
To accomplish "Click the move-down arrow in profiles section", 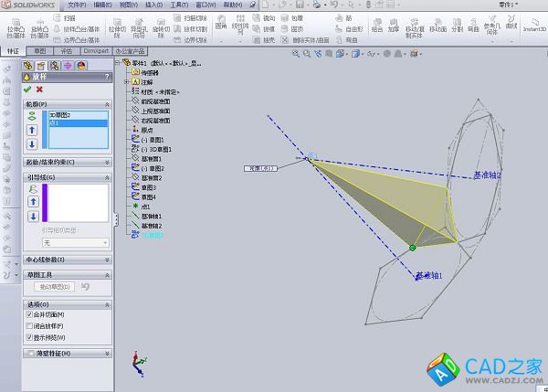I will (31, 144).
